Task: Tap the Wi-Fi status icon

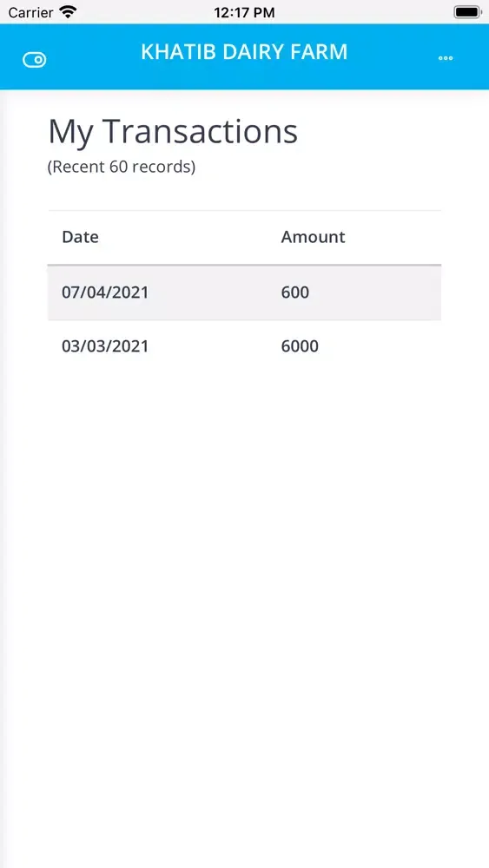Action: 69,11
